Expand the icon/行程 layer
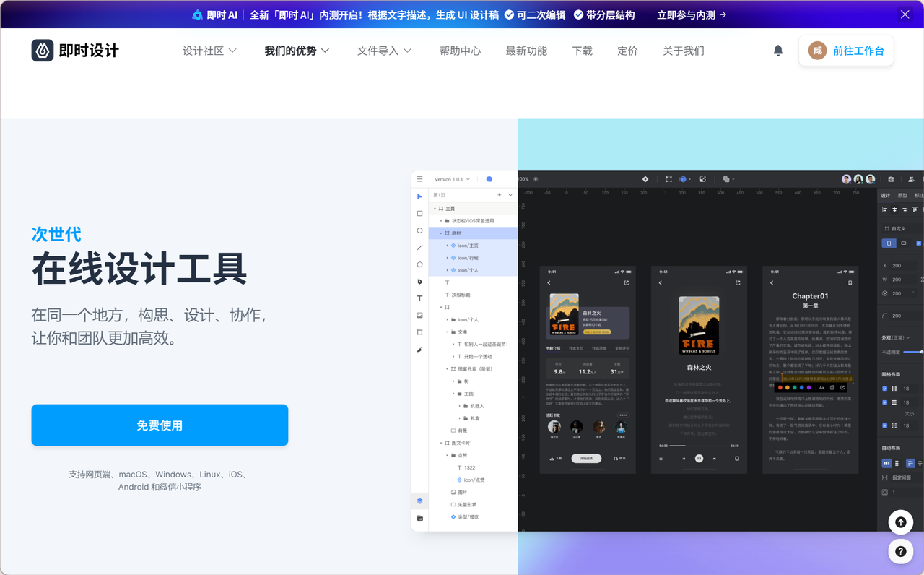Viewport: 924px width, 575px height. pyautogui.click(x=447, y=258)
